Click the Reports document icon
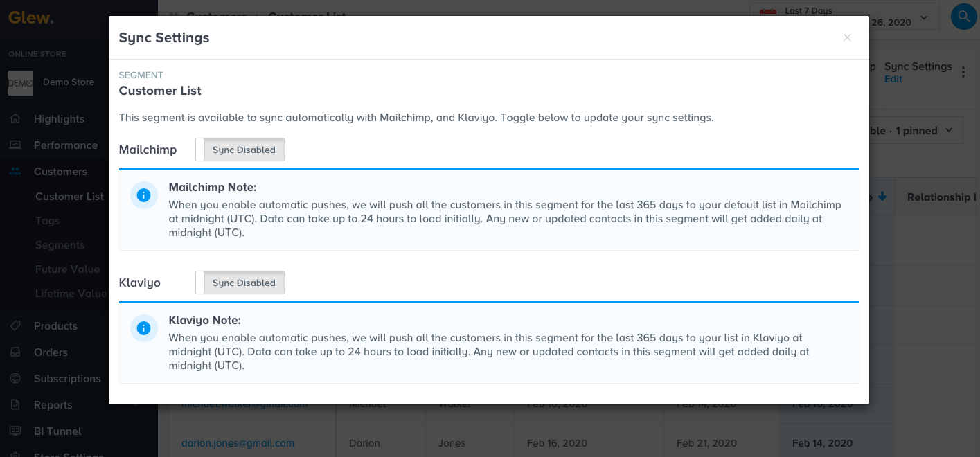The height and width of the screenshot is (457, 980). [x=15, y=405]
